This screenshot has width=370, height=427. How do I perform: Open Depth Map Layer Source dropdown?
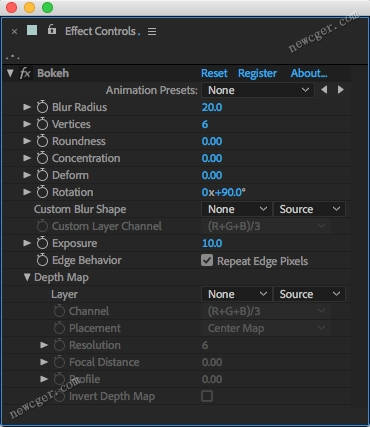[309, 294]
